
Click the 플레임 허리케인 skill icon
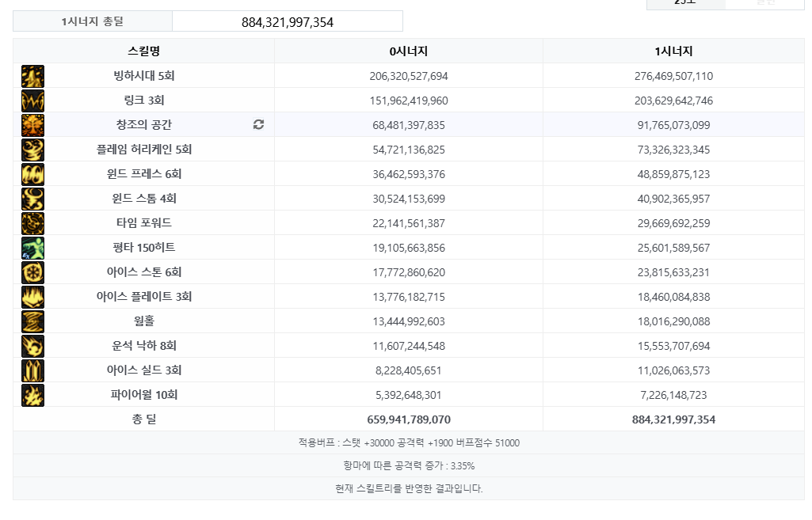[33, 150]
